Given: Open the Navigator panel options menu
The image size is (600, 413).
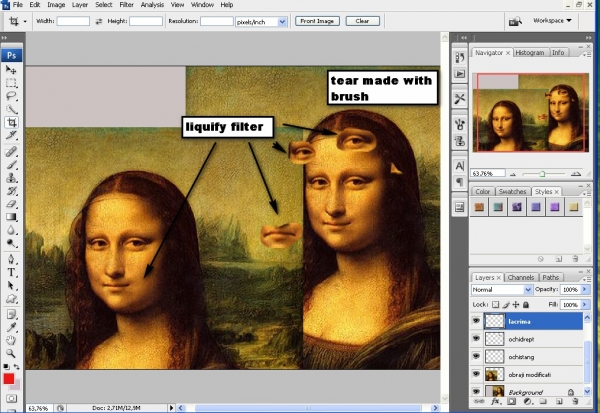Looking at the screenshot, I should pos(586,55).
